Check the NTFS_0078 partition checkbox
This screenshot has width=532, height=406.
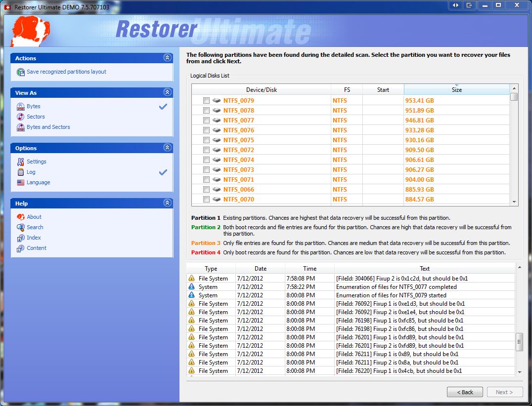pyautogui.click(x=206, y=110)
